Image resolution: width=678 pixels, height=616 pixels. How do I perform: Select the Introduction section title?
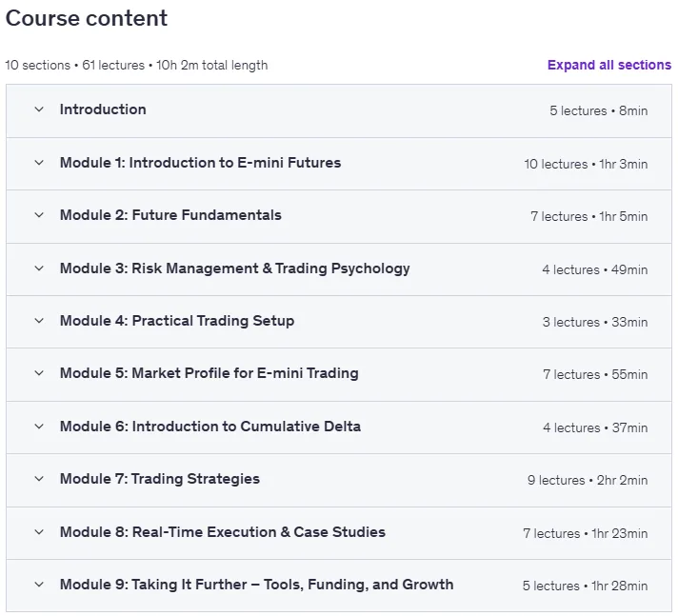coord(103,109)
